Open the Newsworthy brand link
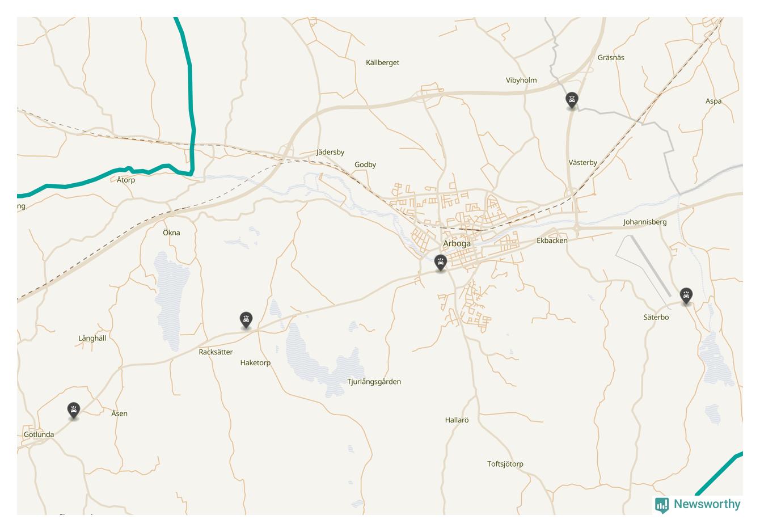 click(x=698, y=504)
